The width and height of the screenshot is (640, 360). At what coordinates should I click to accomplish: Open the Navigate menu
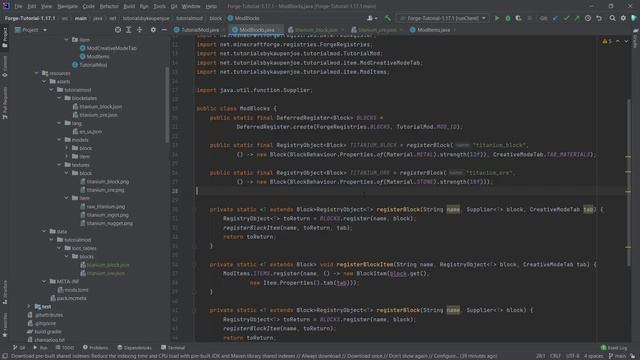pos(67,7)
